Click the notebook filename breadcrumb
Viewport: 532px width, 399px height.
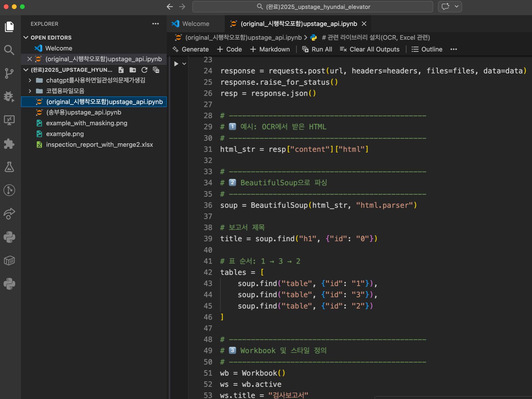(243, 37)
